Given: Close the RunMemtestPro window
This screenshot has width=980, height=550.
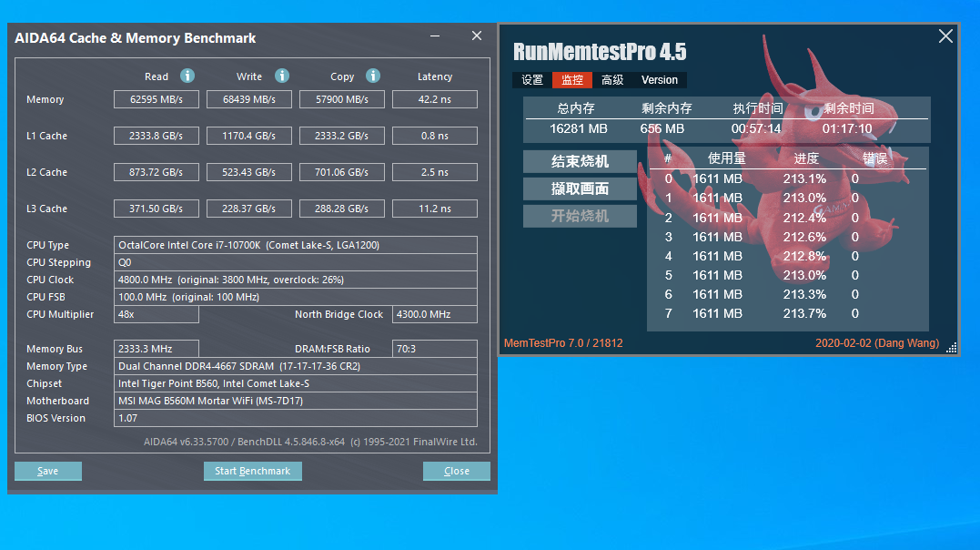Looking at the screenshot, I should click(945, 36).
